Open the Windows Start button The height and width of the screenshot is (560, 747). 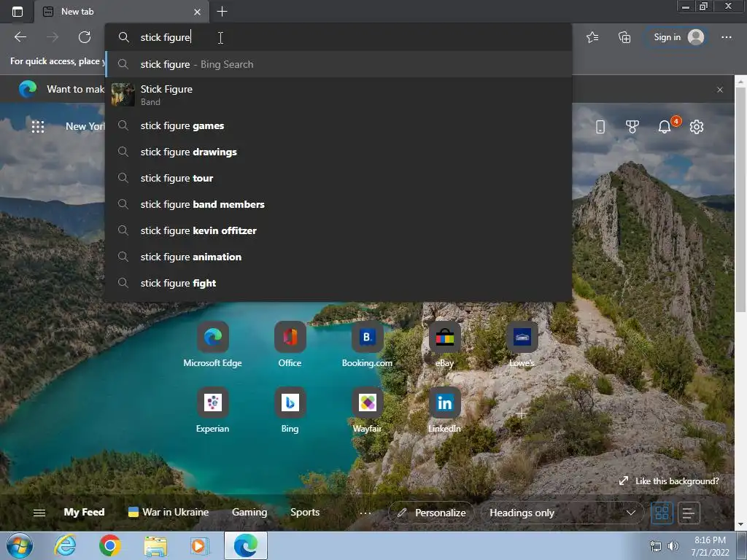click(x=19, y=545)
